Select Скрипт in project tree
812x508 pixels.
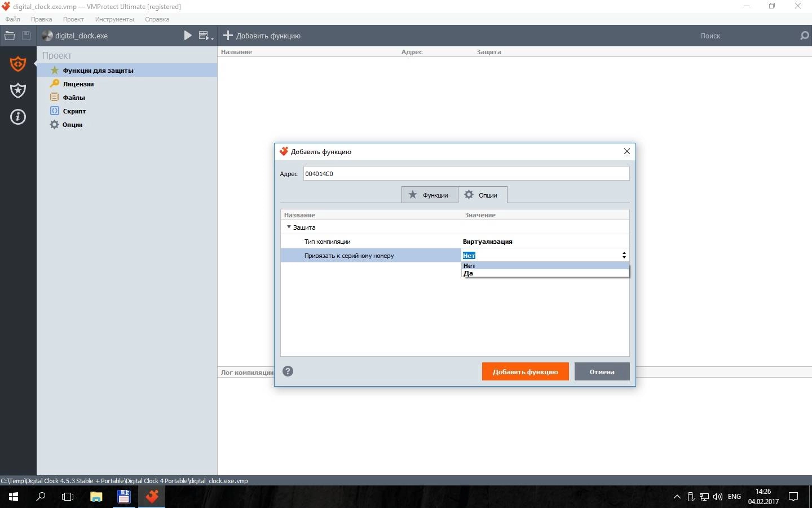pyautogui.click(x=127, y=111)
